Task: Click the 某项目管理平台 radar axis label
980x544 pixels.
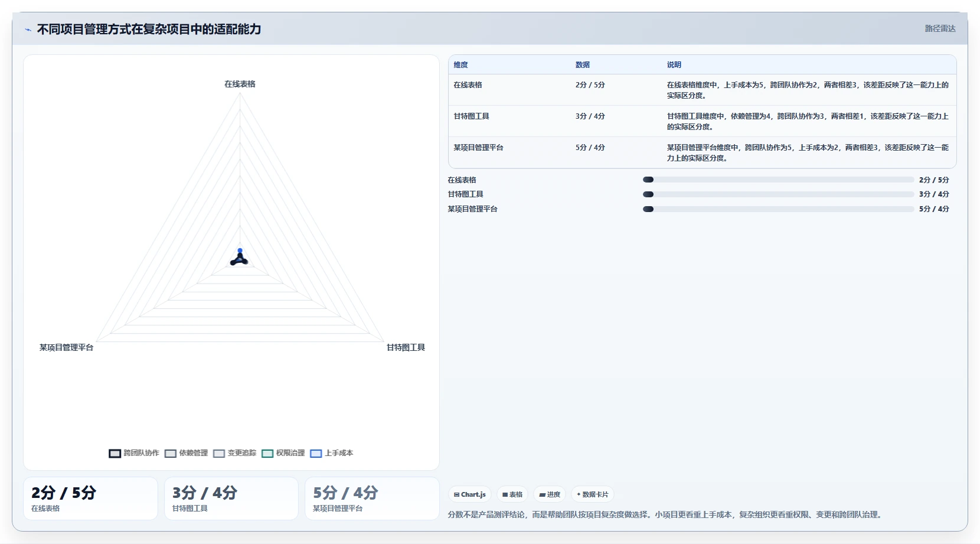Action: tap(66, 347)
